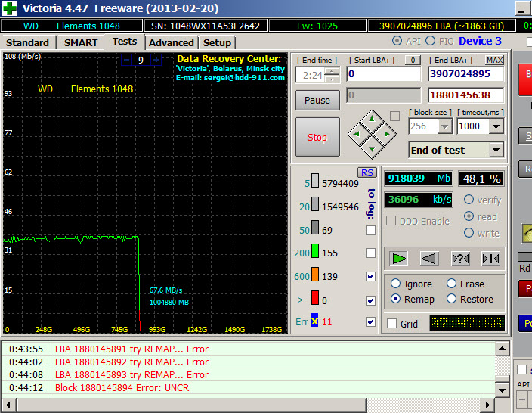Expand the block size dropdown

(x=444, y=126)
